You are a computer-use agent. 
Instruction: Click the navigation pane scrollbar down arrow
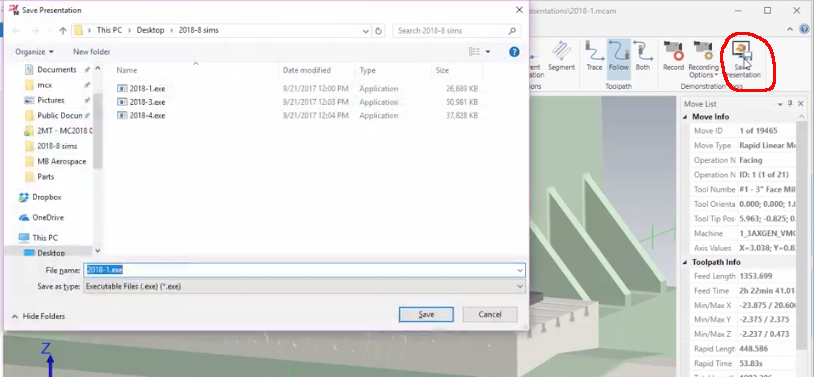98,250
